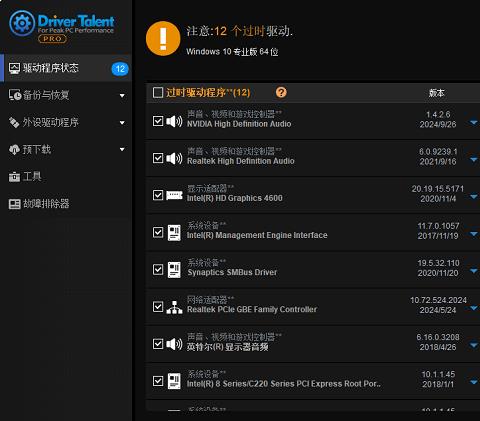Click board icon for PCI Express Root Port

click(x=174, y=381)
